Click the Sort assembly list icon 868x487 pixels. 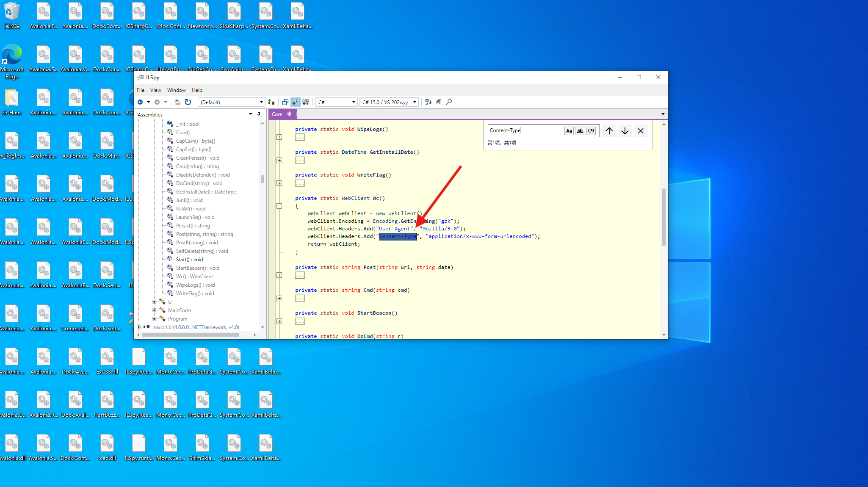[428, 102]
